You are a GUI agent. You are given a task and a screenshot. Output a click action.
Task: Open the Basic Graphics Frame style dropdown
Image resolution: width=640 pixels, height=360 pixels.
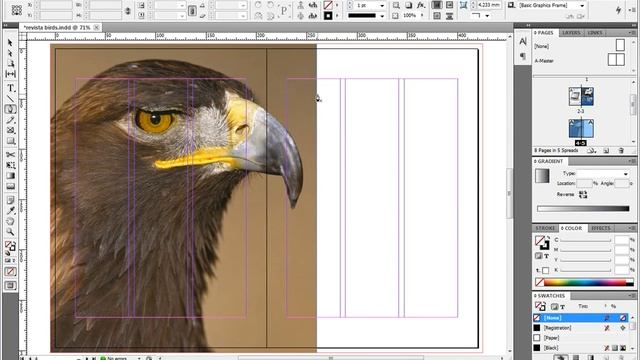point(582,6)
